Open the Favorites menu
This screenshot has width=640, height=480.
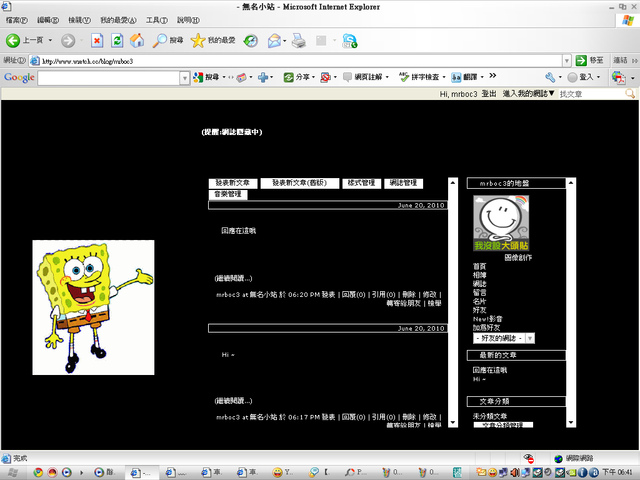tap(118, 20)
